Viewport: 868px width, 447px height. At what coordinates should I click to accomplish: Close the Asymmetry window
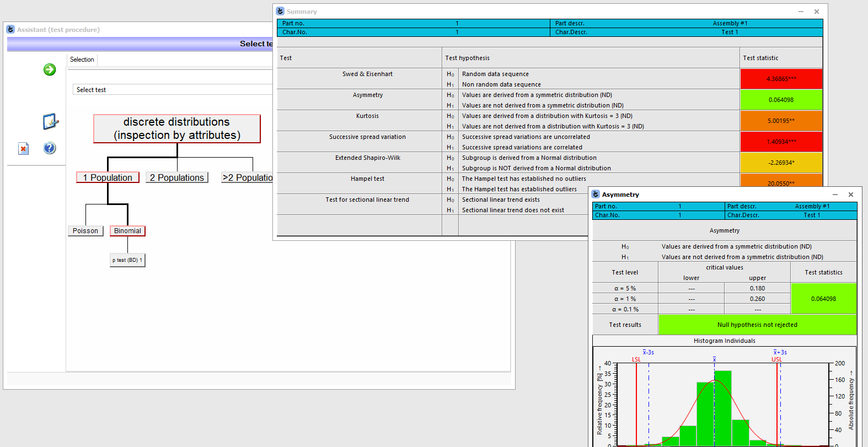pos(851,195)
